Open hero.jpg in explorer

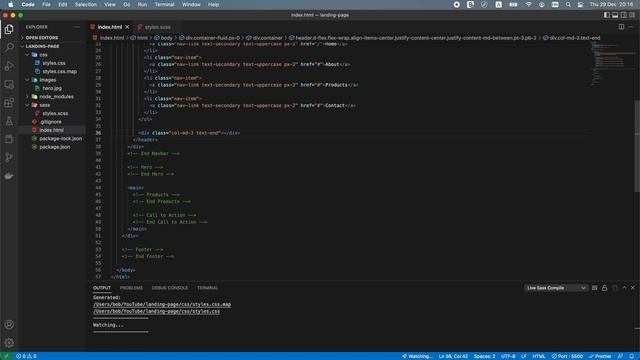[x=52, y=88]
